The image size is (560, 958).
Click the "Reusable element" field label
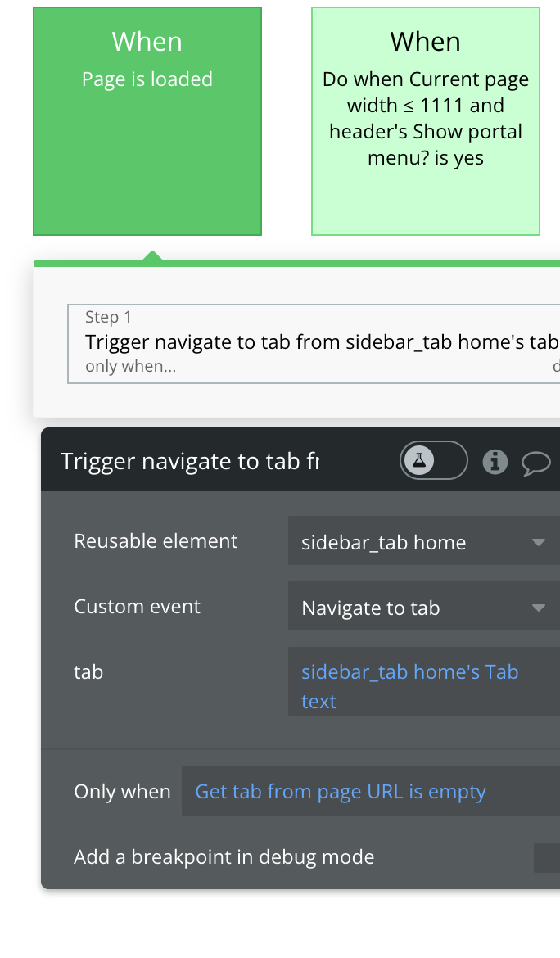156,541
